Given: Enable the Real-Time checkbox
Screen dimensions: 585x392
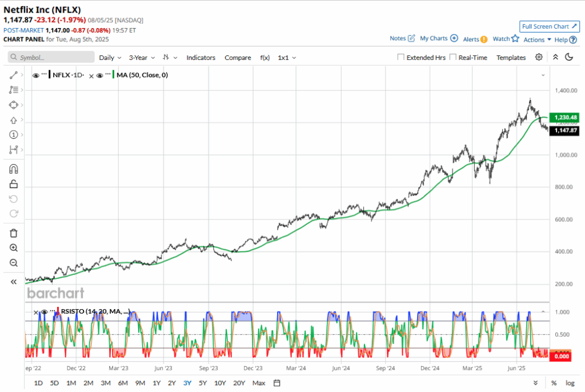Looking at the screenshot, I should (x=453, y=57).
